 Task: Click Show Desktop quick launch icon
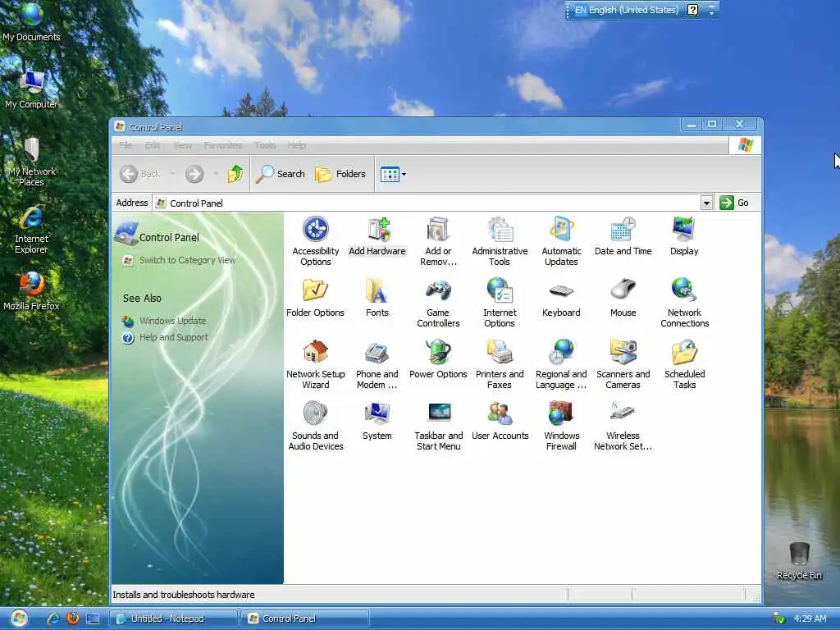pyautogui.click(x=93, y=619)
